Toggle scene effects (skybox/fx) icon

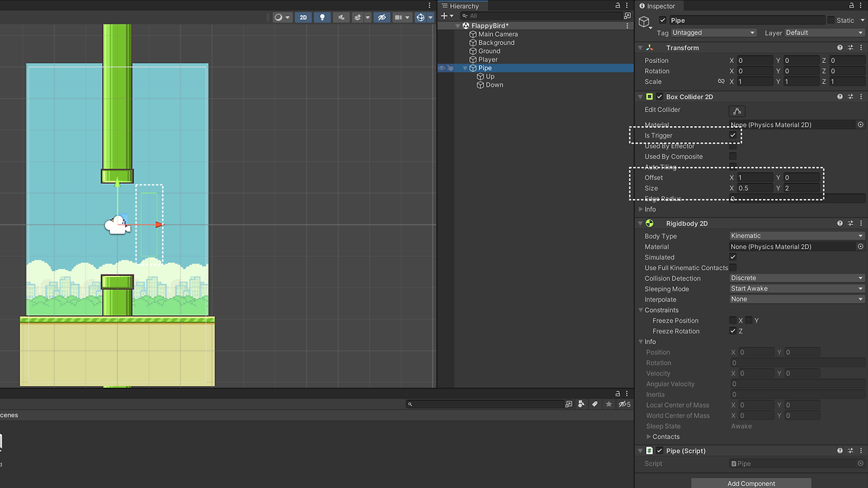(357, 17)
